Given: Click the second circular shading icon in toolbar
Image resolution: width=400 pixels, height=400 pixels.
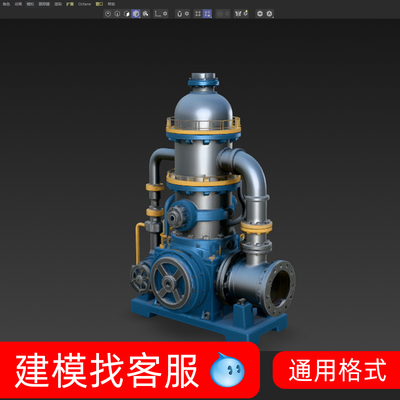Looking at the screenshot, I should pos(117,14).
